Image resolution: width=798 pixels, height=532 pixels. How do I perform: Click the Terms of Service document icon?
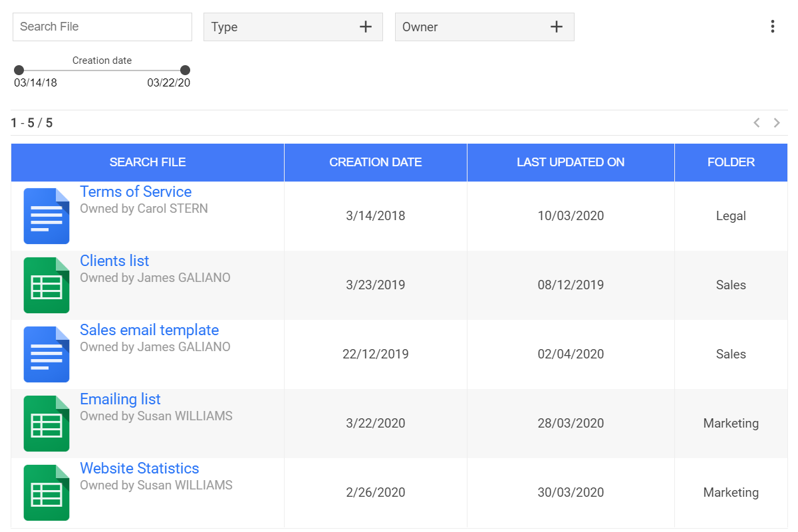click(x=47, y=216)
